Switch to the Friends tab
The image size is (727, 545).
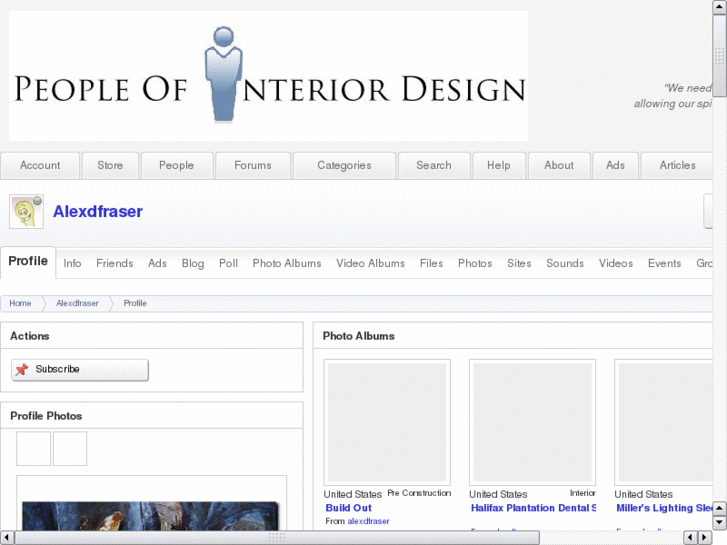[x=115, y=263]
